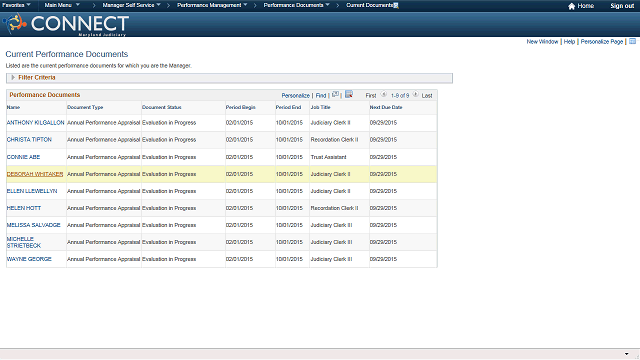This screenshot has width=640, height=360.
Task: Click the download to spreadsheet icon
Action: pos(349,94)
